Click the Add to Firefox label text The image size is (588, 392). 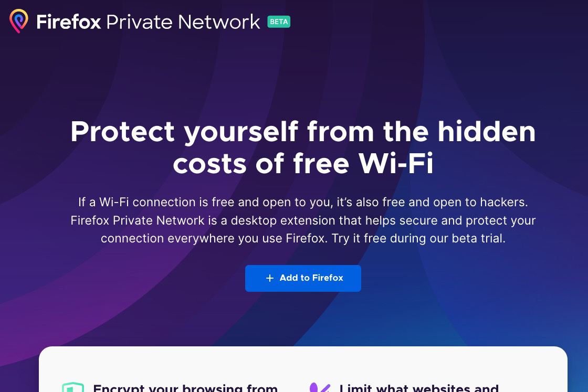pos(311,278)
